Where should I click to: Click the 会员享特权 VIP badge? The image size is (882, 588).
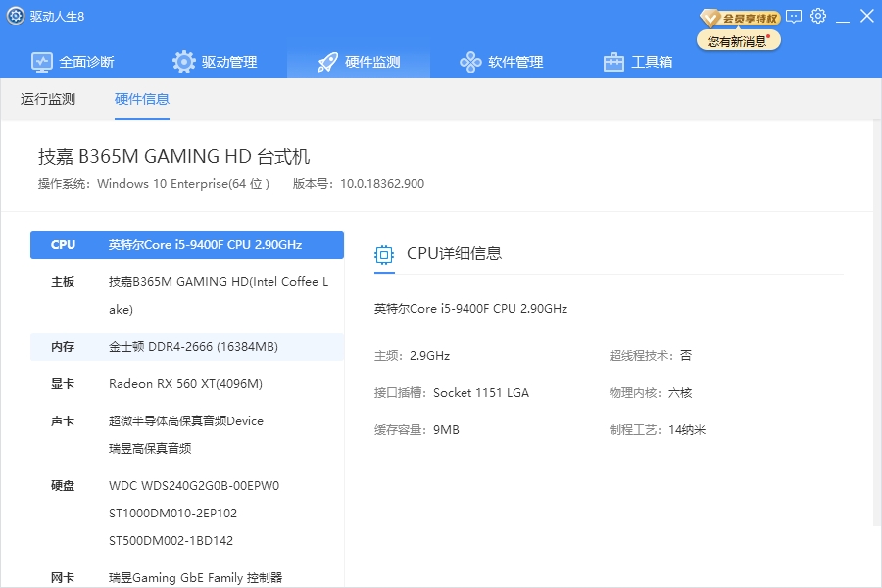[740, 18]
